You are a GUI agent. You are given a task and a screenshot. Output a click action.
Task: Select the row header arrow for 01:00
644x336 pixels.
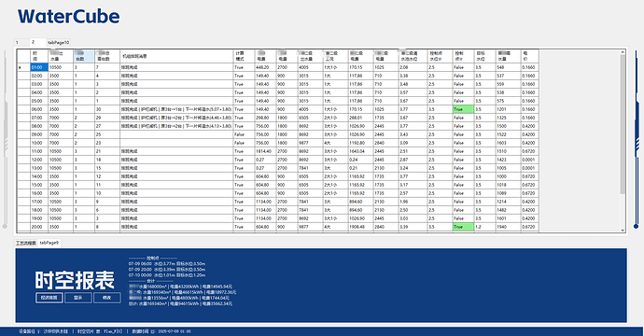(x=23, y=67)
